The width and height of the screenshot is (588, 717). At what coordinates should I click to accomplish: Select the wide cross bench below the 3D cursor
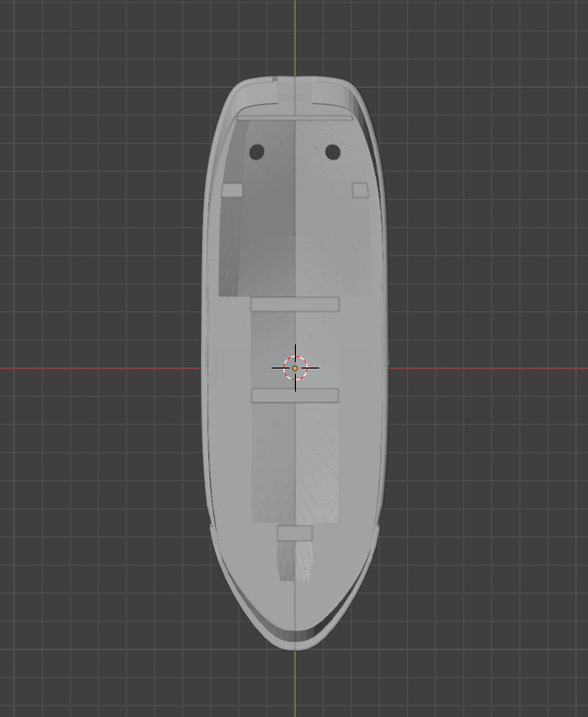tap(295, 395)
